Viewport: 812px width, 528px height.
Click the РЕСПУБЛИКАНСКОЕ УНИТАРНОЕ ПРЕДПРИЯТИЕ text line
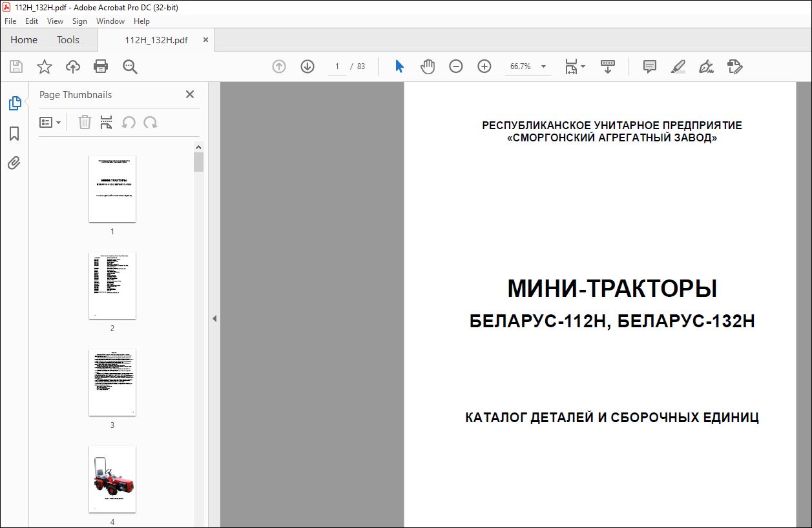click(612, 125)
